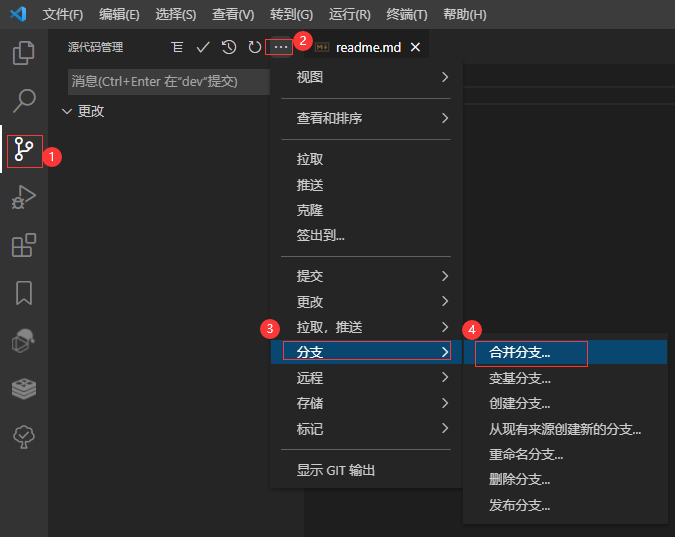
Task: Toggle tree view icon in source control header
Action: pos(177,47)
